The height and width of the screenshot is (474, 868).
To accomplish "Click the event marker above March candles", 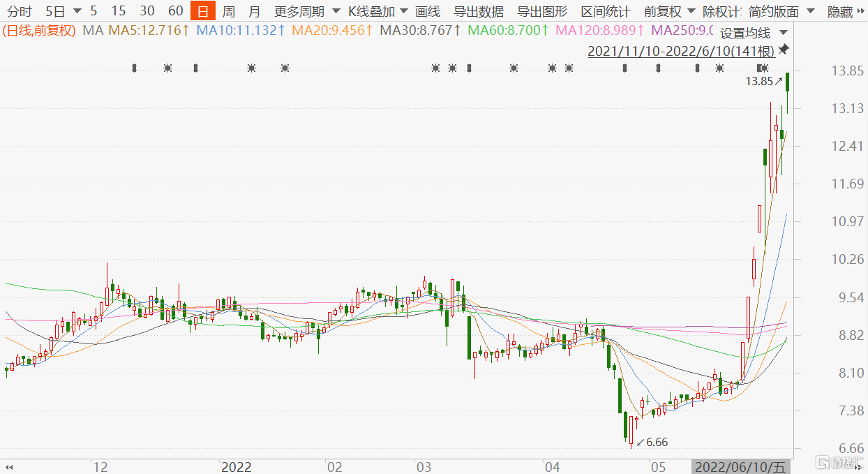I will (x=435, y=68).
